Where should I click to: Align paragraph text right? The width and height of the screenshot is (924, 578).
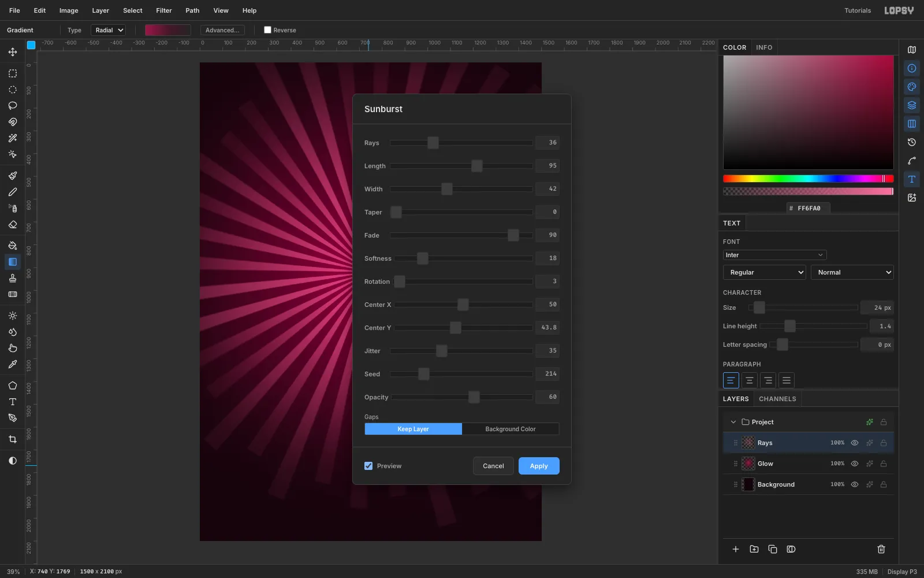(x=768, y=380)
